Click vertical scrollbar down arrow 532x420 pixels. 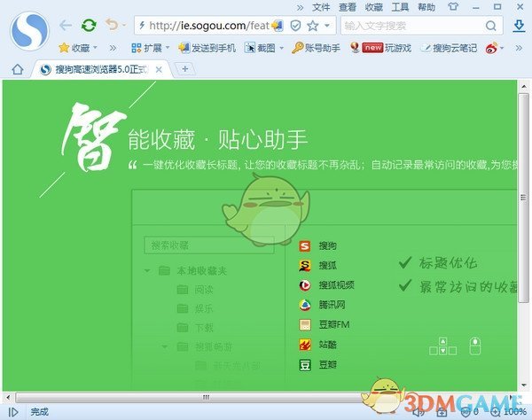tap(523, 385)
